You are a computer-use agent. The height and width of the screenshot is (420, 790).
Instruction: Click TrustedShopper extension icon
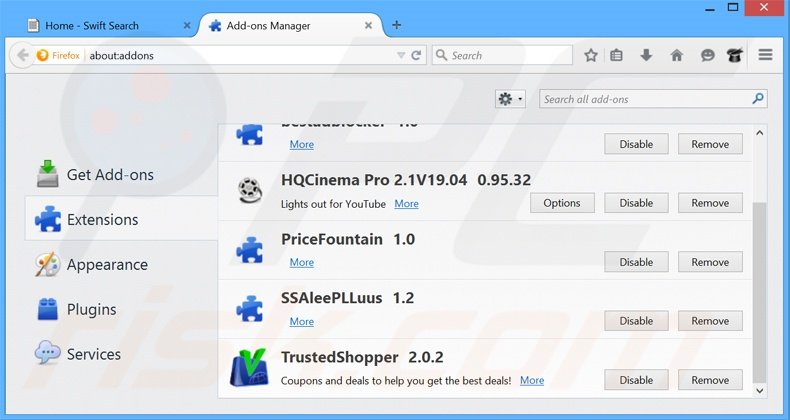click(249, 367)
